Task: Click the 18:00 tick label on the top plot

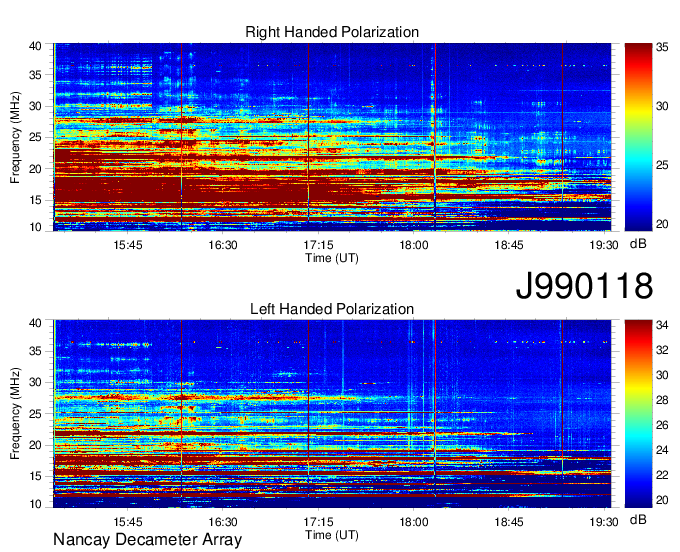Action: [x=414, y=245]
